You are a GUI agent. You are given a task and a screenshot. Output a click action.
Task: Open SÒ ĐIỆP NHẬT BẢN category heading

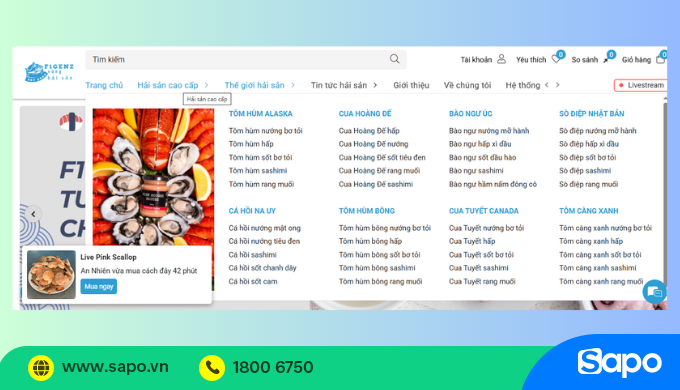coord(592,114)
